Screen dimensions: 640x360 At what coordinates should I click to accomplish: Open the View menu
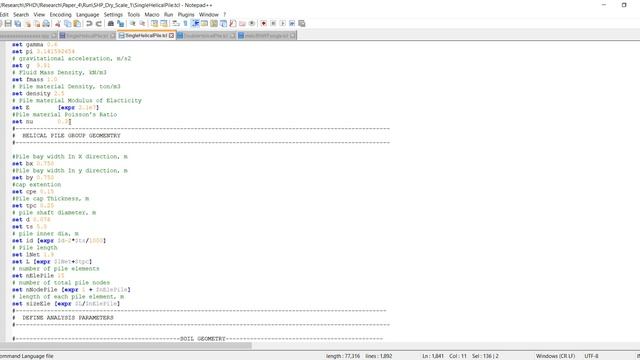pos(39,15)
